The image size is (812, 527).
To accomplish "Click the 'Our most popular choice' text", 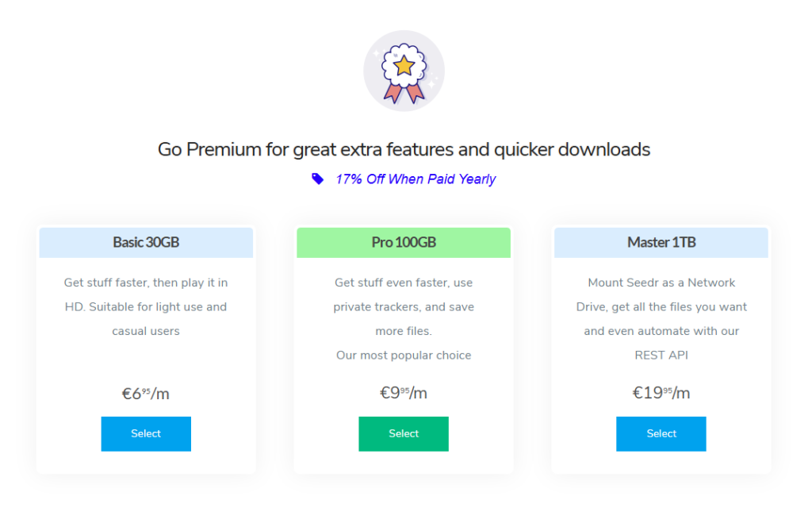I will tap(404, 355).
